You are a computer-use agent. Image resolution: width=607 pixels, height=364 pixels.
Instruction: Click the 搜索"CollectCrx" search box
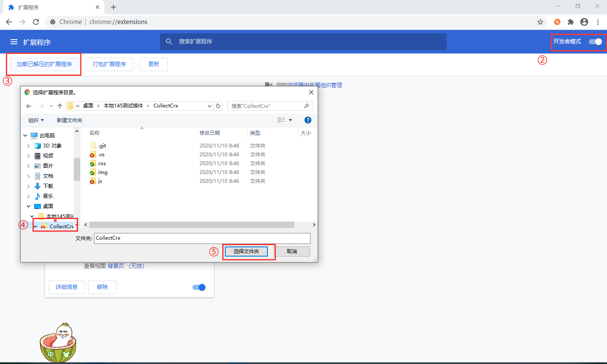point(270,106)
